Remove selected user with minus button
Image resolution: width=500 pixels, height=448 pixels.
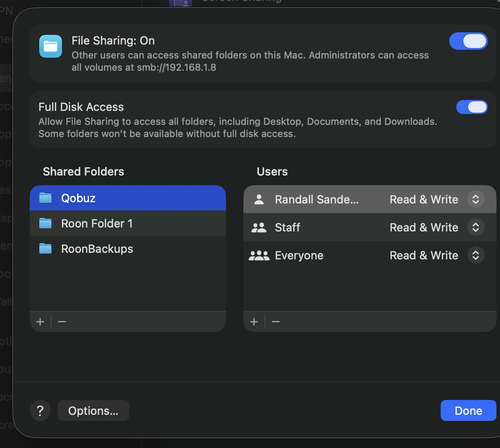point(276,322)
